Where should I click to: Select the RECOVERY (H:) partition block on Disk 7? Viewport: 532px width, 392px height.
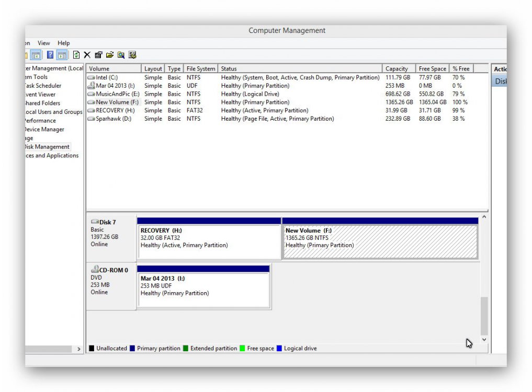tap(209, 239)
